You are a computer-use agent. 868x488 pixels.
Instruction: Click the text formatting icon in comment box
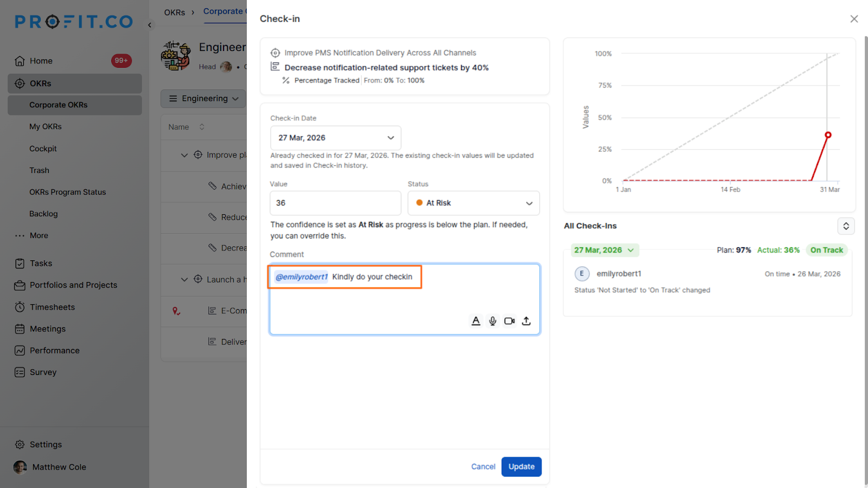[x=476, y=321]
